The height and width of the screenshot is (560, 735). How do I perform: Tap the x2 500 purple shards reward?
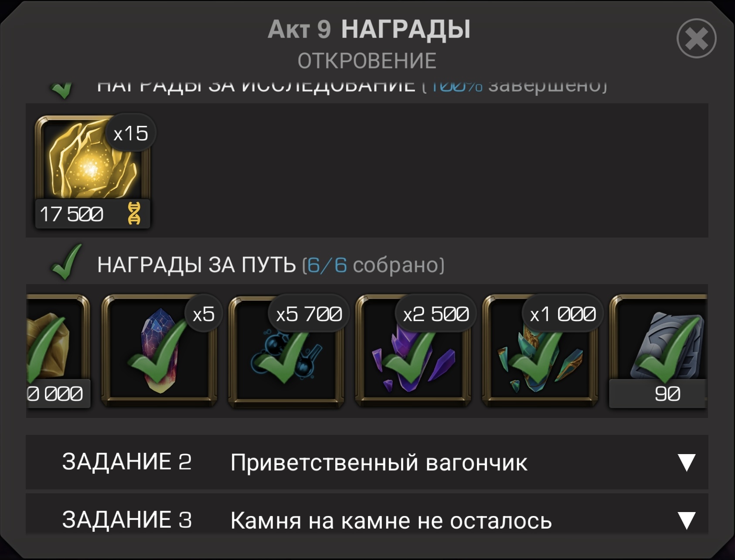point(413,351)
